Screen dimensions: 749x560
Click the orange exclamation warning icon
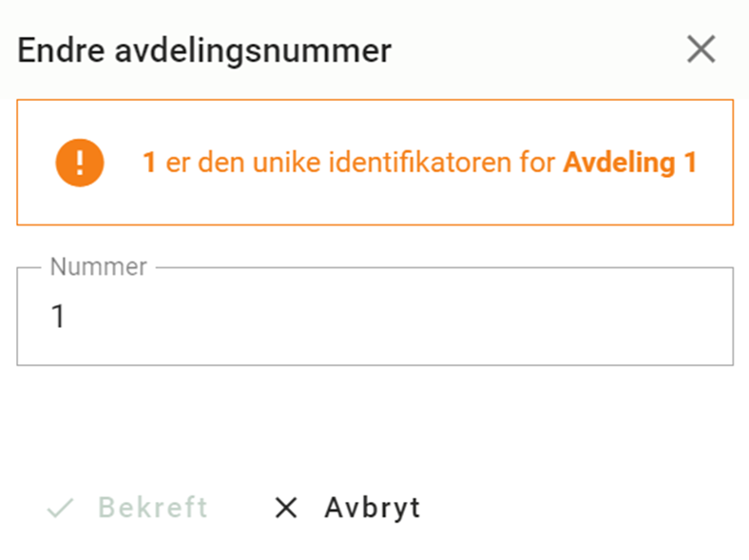(80, 163)
